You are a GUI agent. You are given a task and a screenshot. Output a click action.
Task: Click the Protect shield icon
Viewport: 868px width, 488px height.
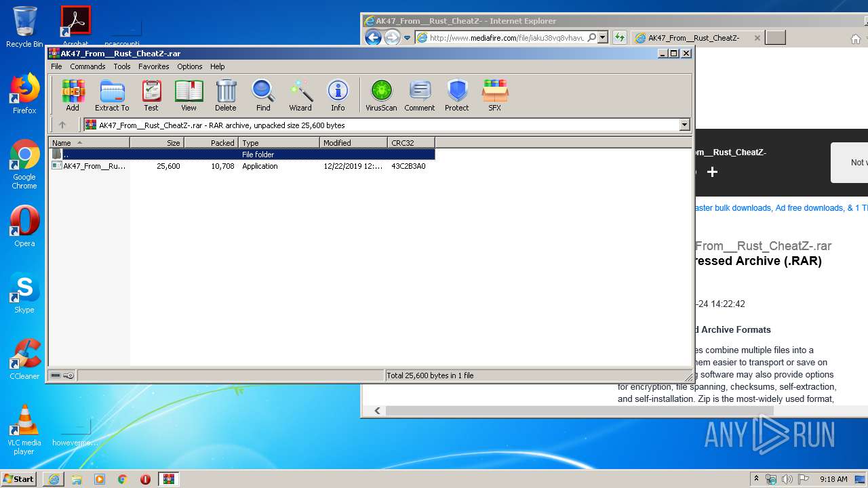pyautogui.click(x=457, y=95)
